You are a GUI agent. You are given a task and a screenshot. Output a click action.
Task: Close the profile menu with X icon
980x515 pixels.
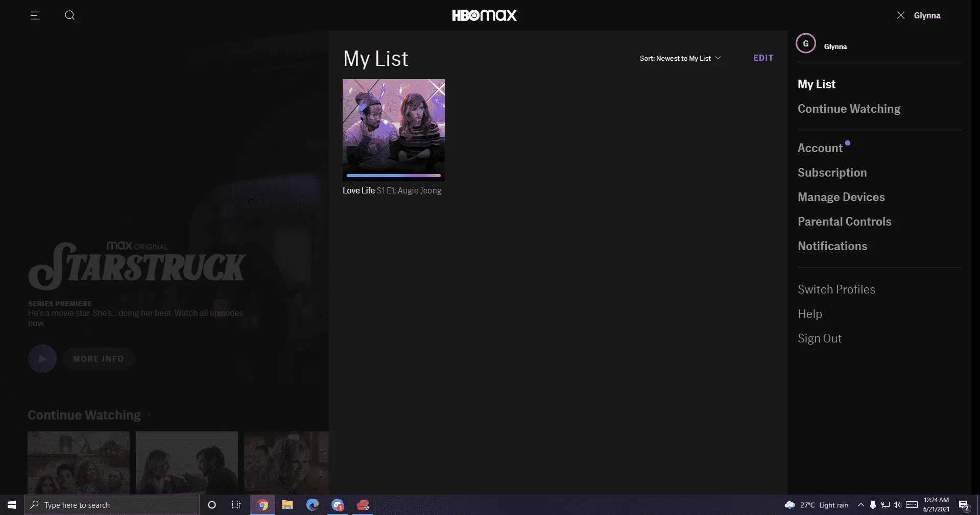pos(901,15)
